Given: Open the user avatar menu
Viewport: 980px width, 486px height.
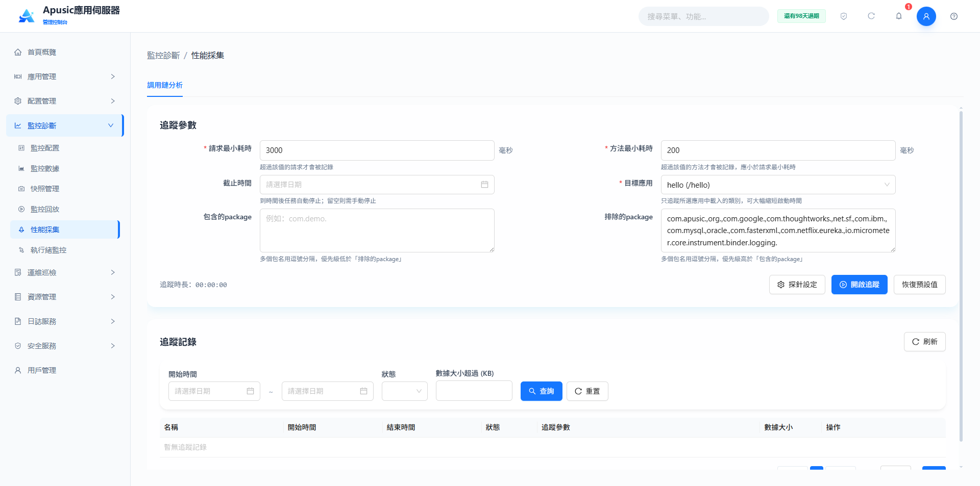Looking at the screenshot, I should [x=926, y=16].
